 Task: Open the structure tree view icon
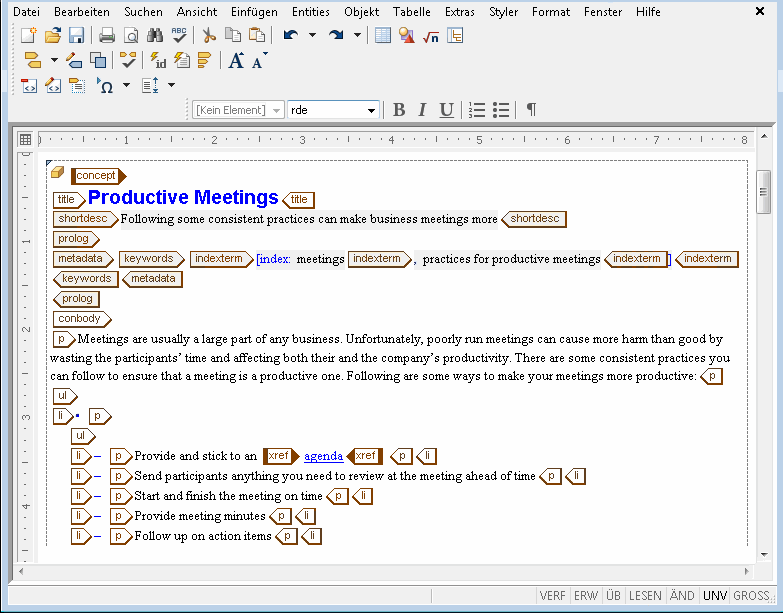pyautogui.click(x=455, y=35)
